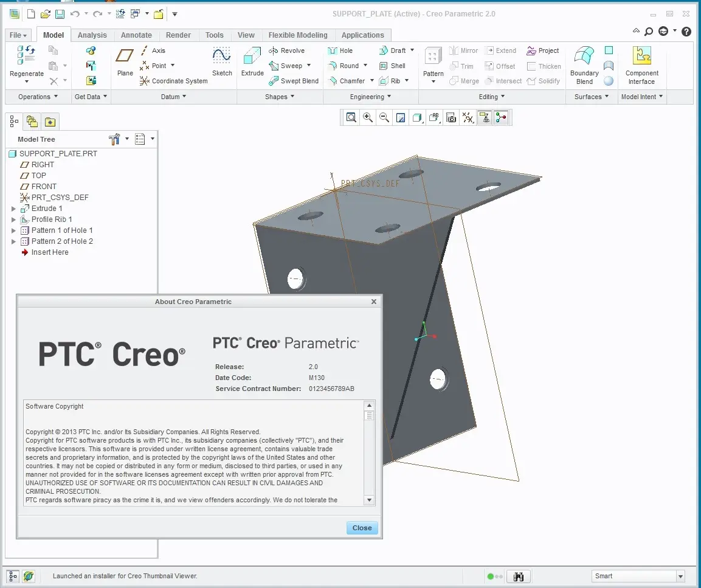
Task: Switch to the Folder Browser navigator tab
Action: pos(32,122)
